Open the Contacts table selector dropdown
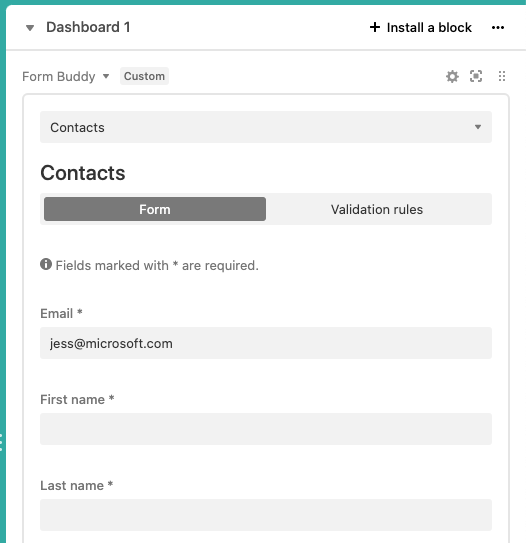 click(266, 127)
